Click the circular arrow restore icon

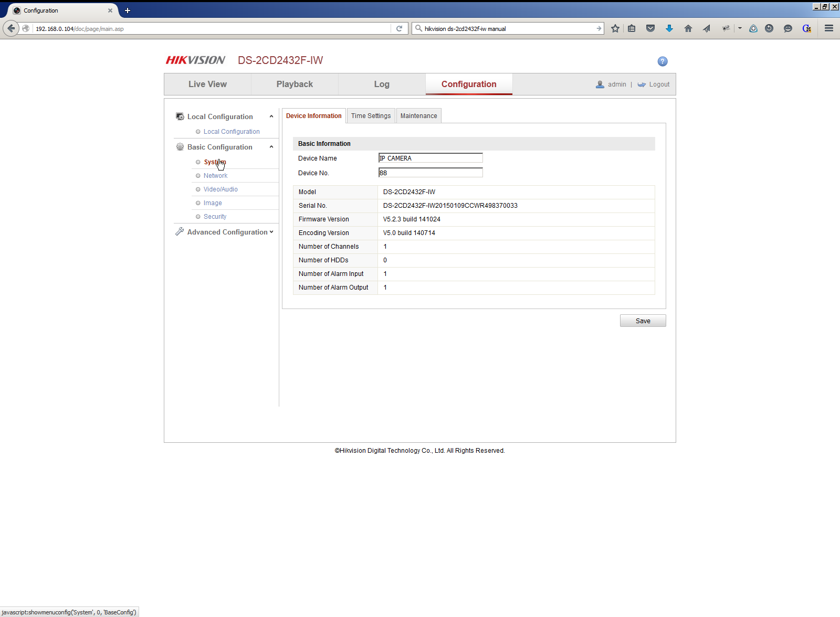tap(769, 28)
